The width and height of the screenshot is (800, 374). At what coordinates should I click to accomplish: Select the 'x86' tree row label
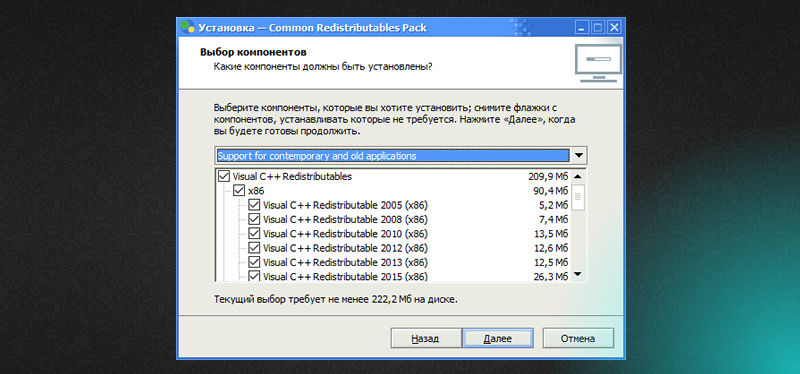[256, 191]
